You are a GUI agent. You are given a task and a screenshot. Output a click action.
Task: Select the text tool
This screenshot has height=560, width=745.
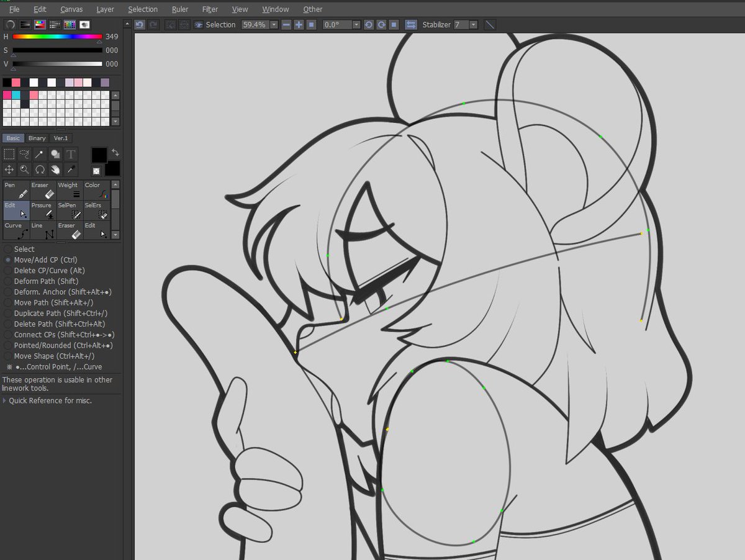point(71,154)
